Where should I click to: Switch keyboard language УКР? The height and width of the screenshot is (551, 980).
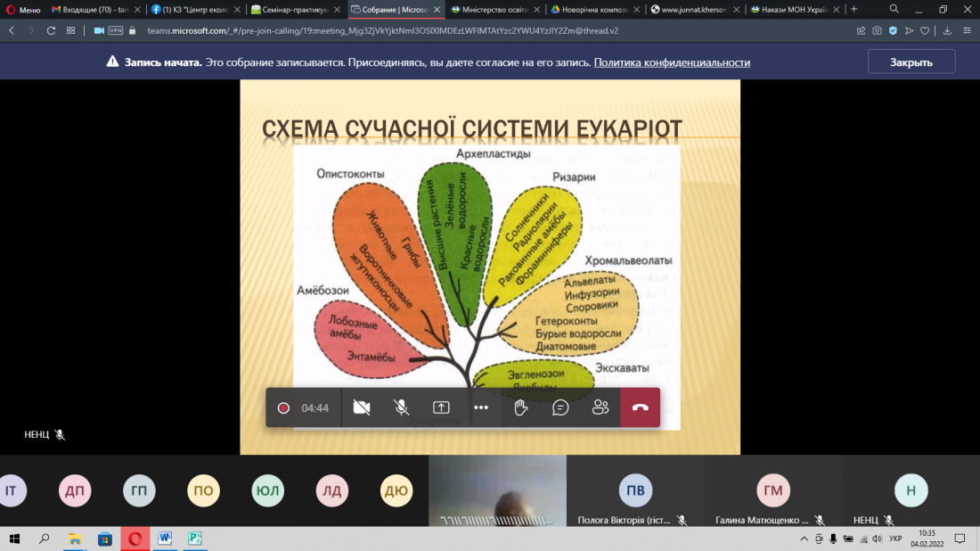point(895,539)
